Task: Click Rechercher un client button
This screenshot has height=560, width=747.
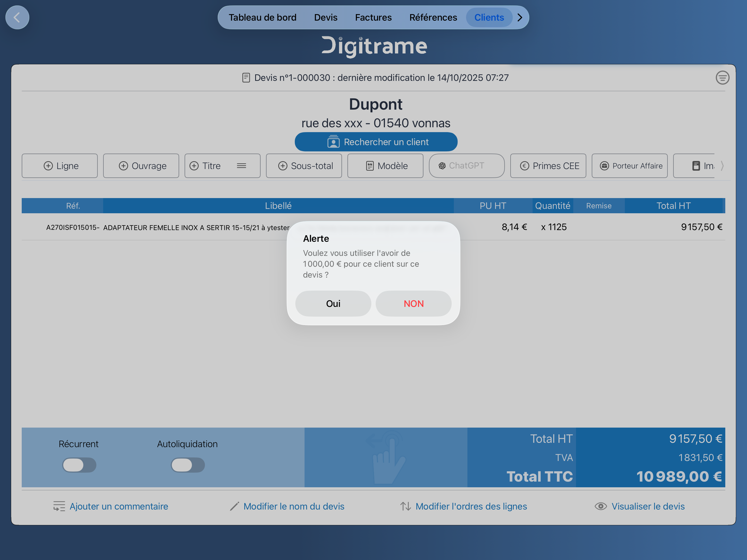Action: coord(376,142)
